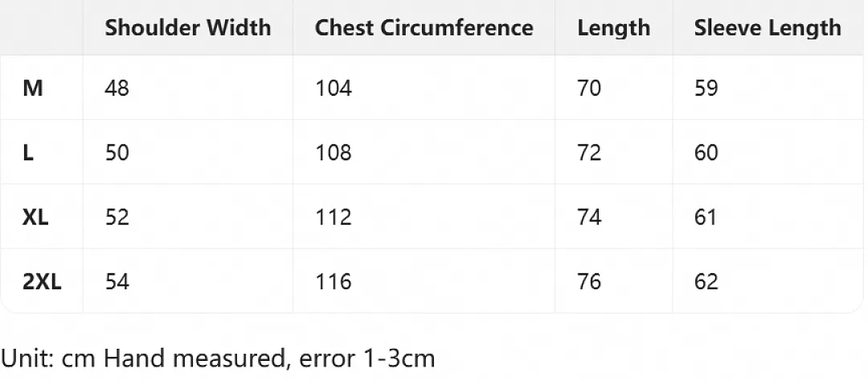This screenshot has height=381, width=868.
Task: Click the Shoulder Width column header
Action: click(x=187, y=27)
